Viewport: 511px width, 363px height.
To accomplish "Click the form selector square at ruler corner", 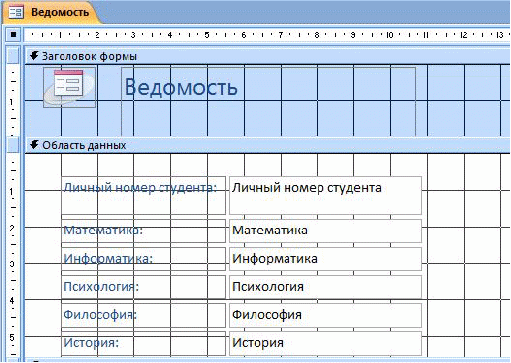I will click(x=13, y=34).
